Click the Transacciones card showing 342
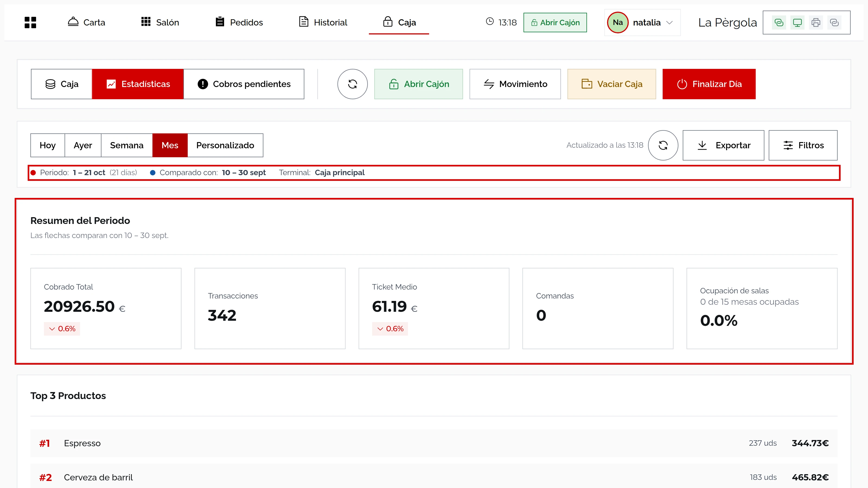Image resolution: width=868 pixels, height=488 pixels. tap(270, 309)
